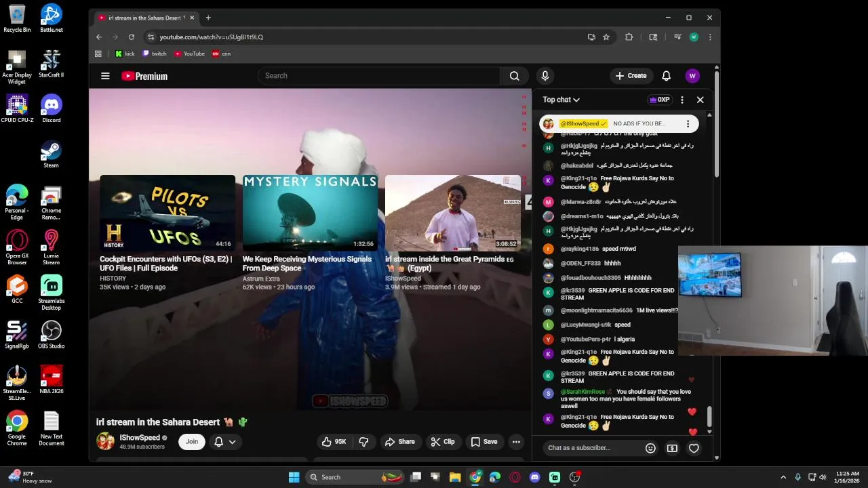The height and width of the screenshot is (488, 868).
Task: Open the Chrome W profile icon
Action: pyautogui.click(x=694, y=37)
